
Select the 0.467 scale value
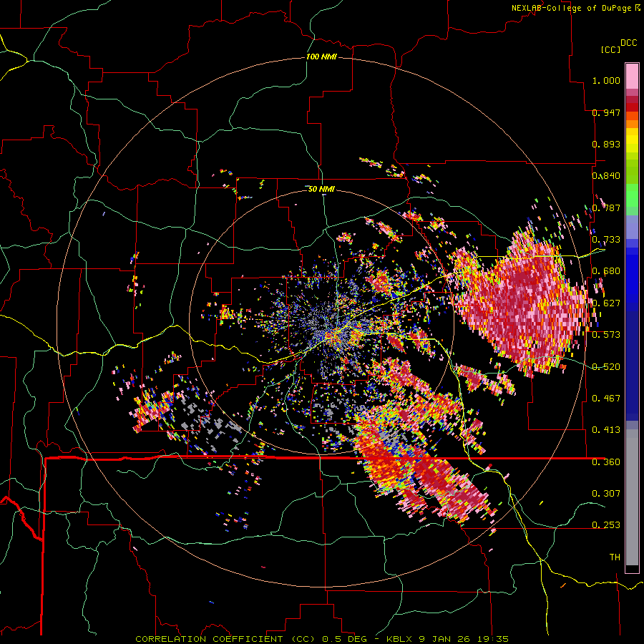pos(606,399)
